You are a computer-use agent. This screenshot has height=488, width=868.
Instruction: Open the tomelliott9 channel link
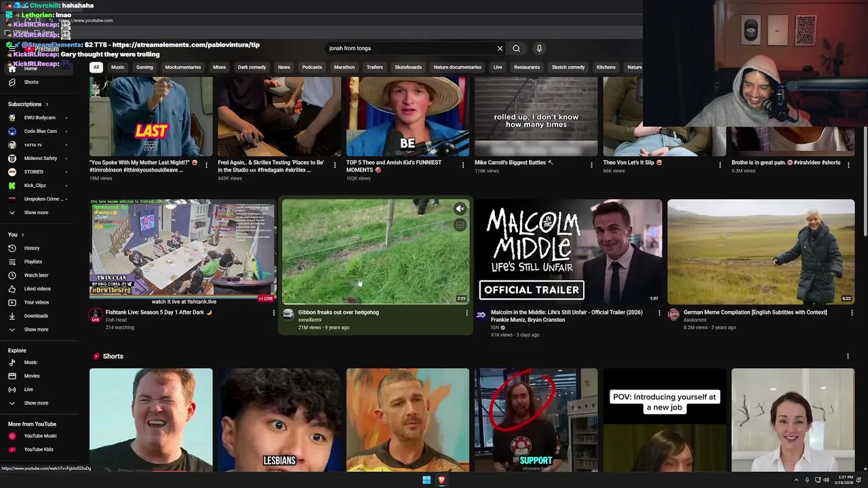coord(310,320)
